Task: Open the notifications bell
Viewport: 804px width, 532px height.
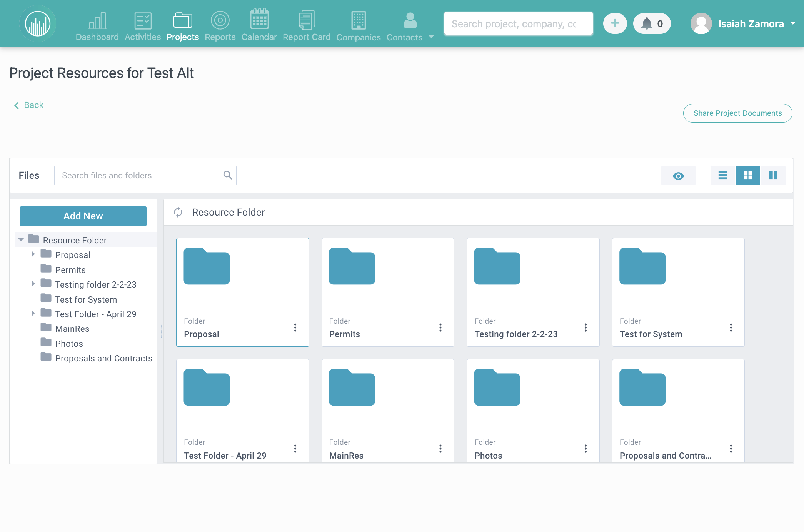Action: pyautogui.click(x=652, y=23)
